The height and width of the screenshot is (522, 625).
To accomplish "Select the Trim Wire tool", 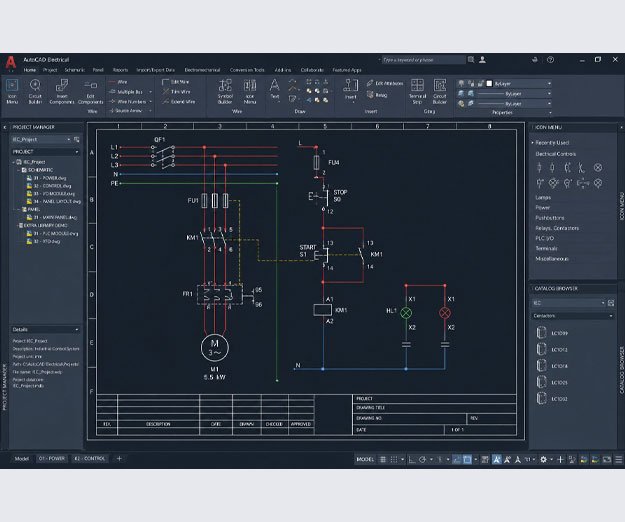I will (176, 92).
